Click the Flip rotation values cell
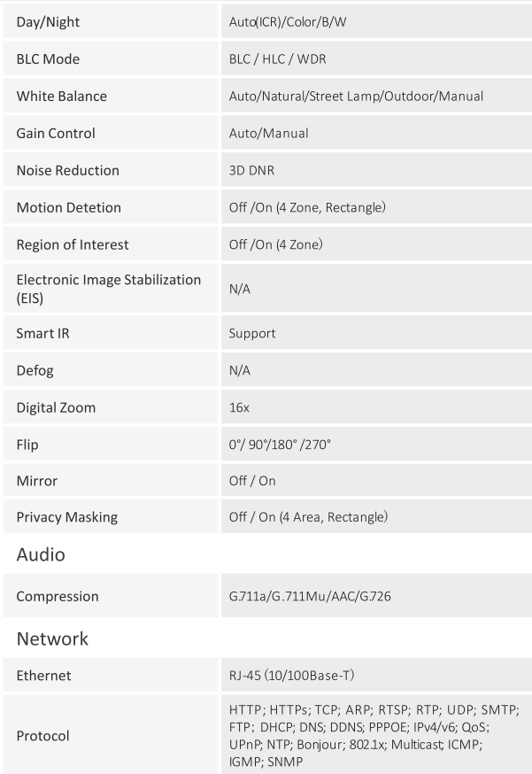This screenshot has width=532, height=774. pos(280,446)
